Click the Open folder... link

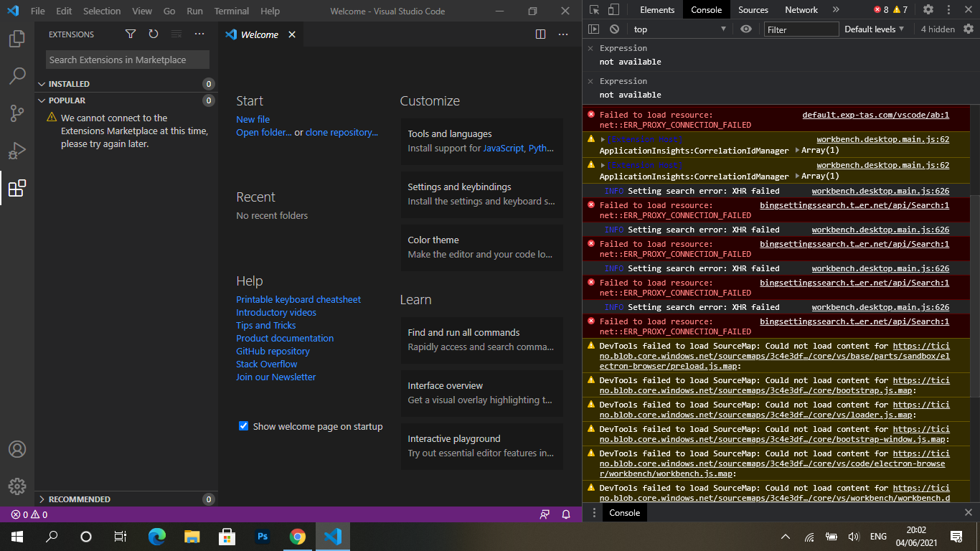tap(264, 132)
